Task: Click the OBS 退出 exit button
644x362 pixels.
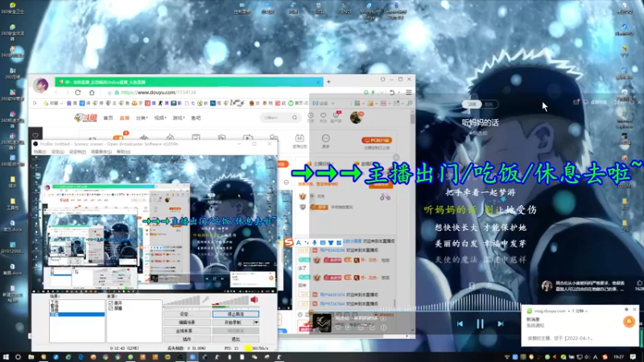Action: click(x=236, y=339)
